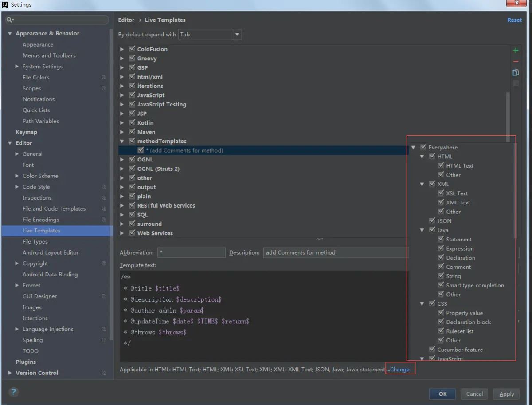Image resolution: width=532 pixels, height=405 pixels.
Task: Click the project-level icon next to Code Style
Action: coord(104,187)
